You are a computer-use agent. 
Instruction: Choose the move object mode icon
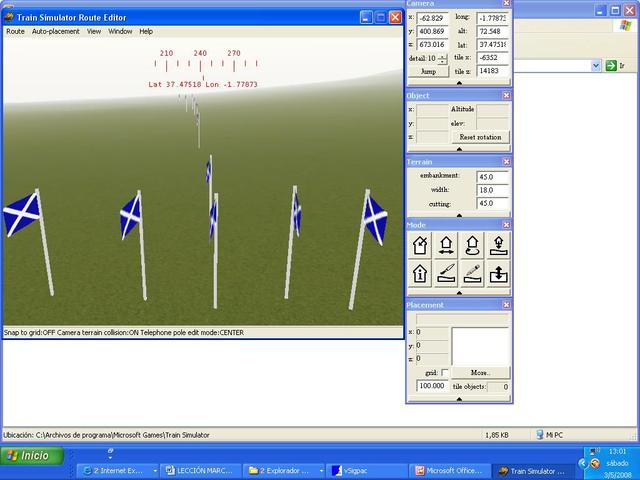(x=446, y=245)
